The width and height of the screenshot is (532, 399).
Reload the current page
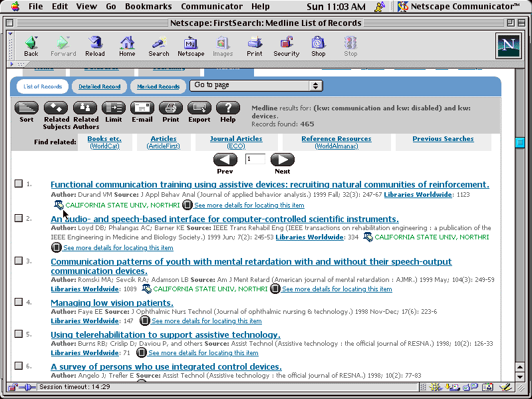(x=95, y=46)
